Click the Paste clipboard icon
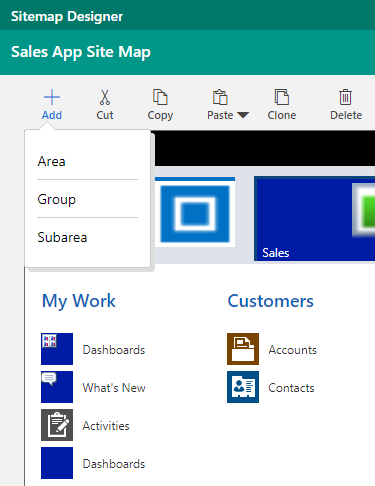The height and width of the screenshot is (486, 375). point(220,97)
